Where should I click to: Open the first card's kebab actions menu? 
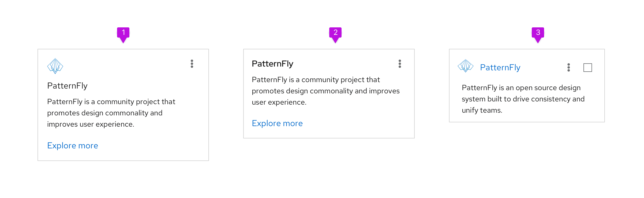tap(192, 64)
